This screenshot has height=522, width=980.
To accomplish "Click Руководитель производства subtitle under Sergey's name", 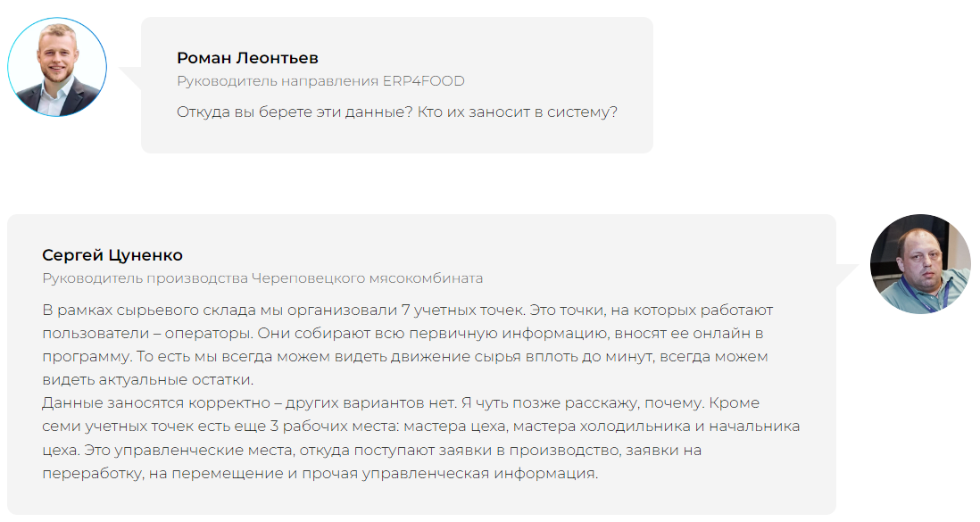I will (145, 278).
